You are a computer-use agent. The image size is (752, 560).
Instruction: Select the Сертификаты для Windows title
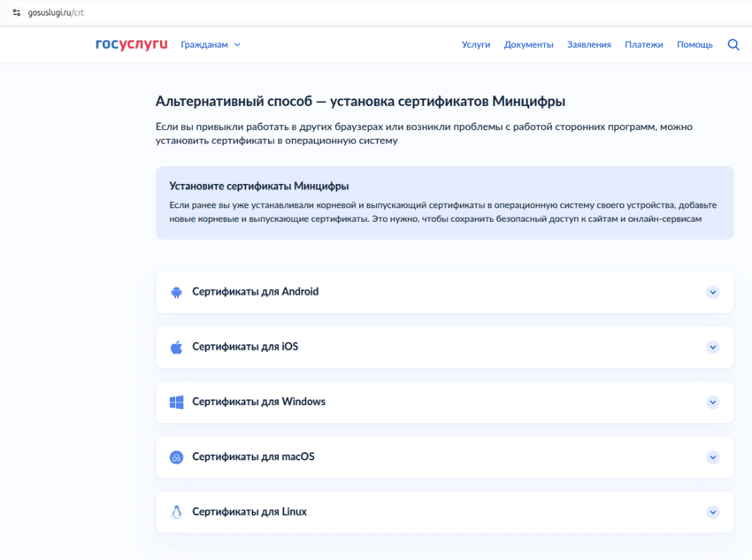(x=258, y=402)
